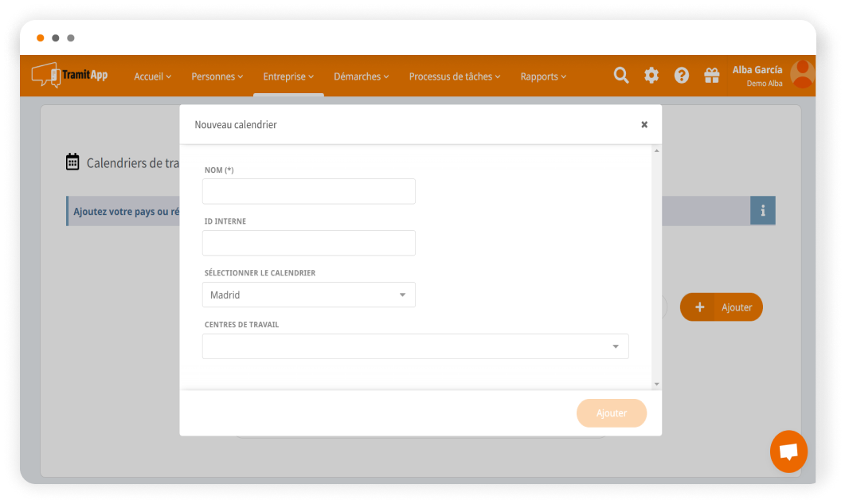
Task: Open settings via the gear icon
Action: click(x=651, y=76)
